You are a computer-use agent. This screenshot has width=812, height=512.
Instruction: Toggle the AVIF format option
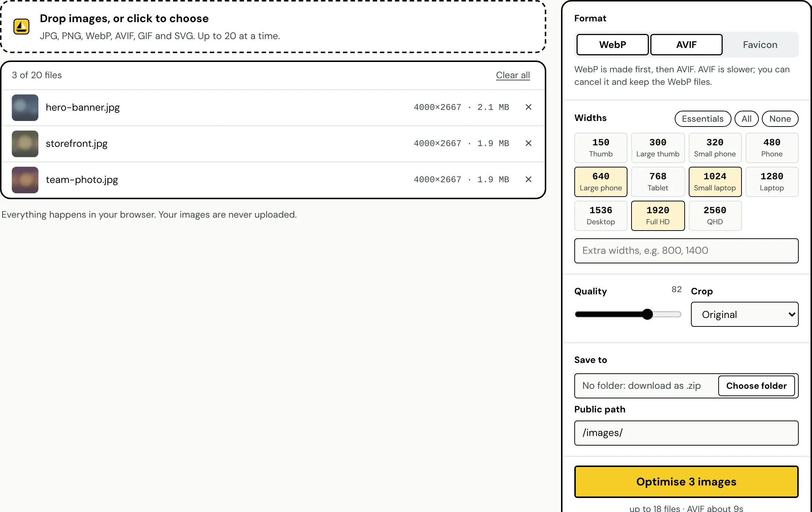tap(686, 45)
